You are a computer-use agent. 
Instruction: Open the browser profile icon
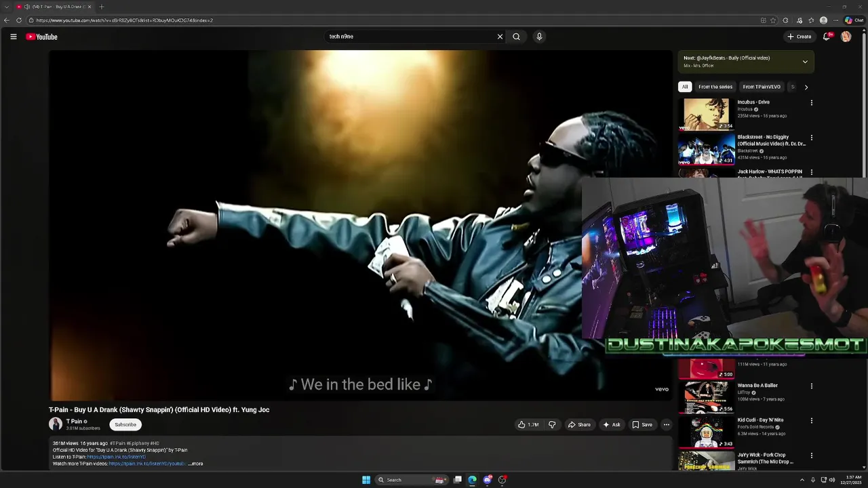[x=823, y=20]
